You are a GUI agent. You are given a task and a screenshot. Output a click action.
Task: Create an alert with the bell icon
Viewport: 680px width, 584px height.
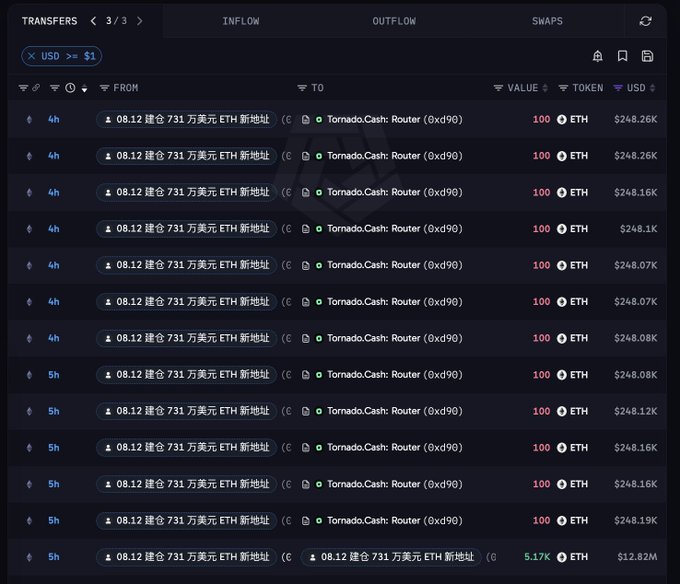tap(598, 56)
